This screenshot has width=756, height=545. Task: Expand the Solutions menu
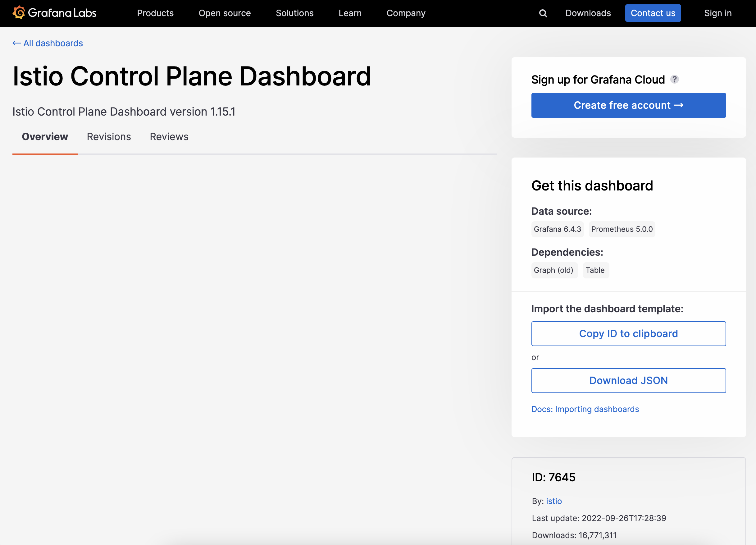tap(295, 13)
